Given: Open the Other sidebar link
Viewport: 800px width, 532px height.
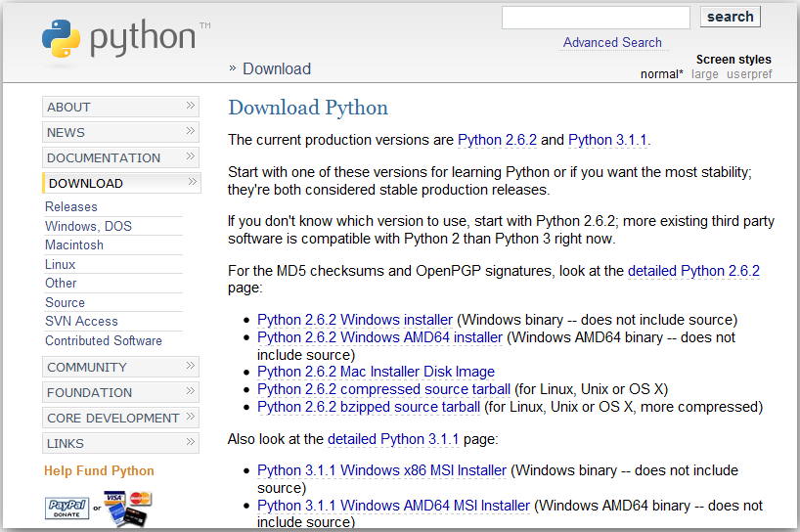Looking at the screenshot, I should 61,283.
